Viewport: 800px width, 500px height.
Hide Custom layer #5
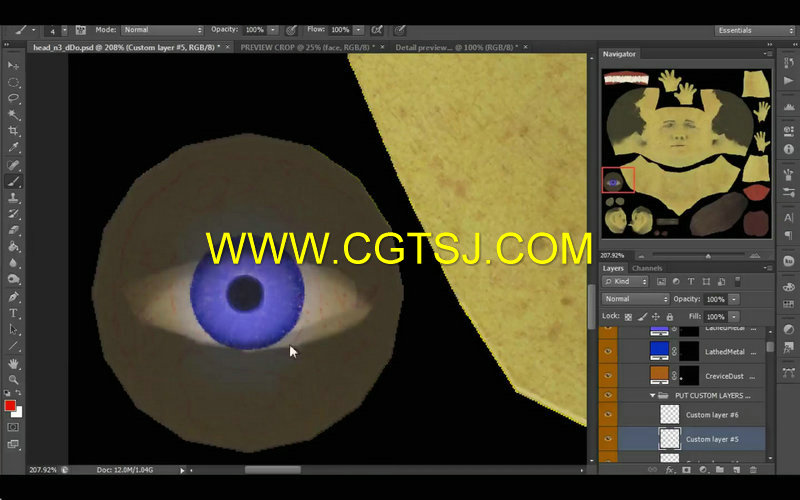(608, 439)
